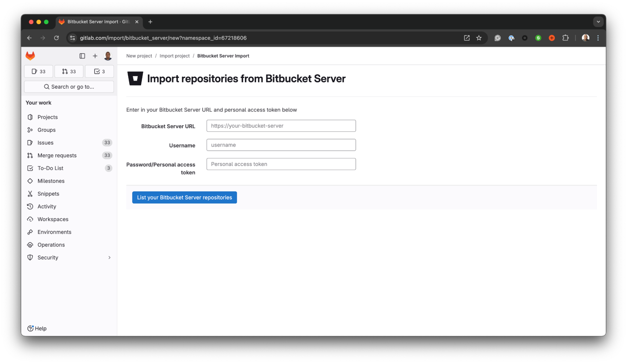Click the To-Do List count badge 3
627x364 pixels.
[x=109, y=168]
